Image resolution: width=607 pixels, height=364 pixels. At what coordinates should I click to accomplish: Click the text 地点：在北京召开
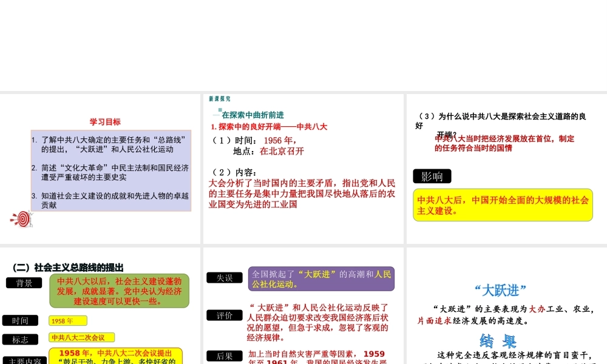pyautogui.click(x=269, y=151)
